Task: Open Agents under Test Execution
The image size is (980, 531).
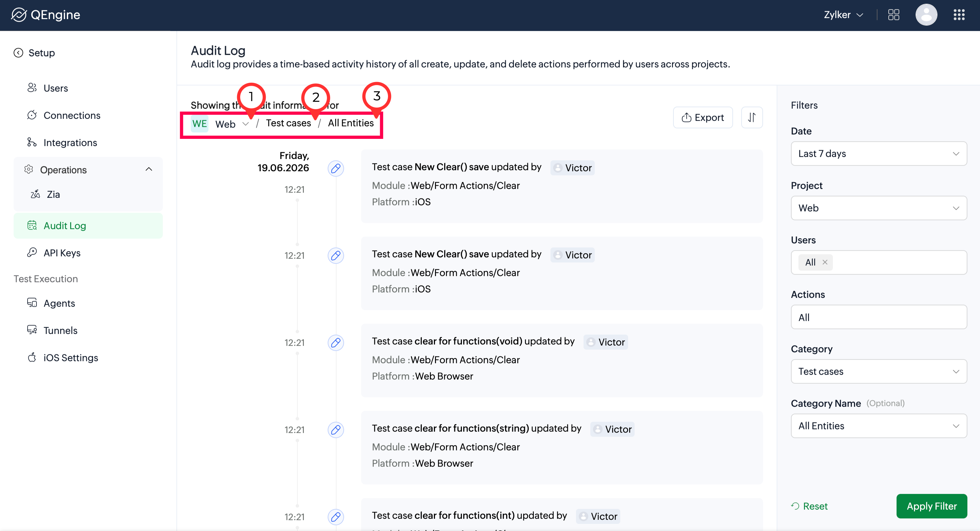Action: tap(59, 303)
